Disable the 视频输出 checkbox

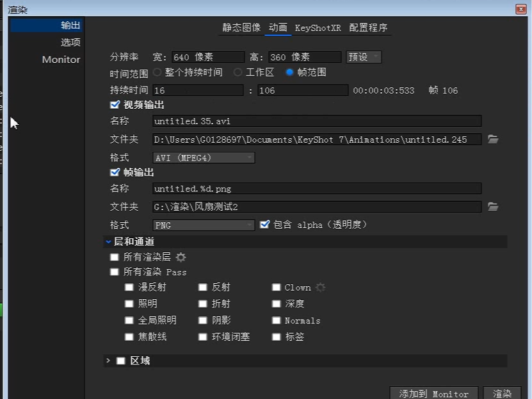pos(113,105)
